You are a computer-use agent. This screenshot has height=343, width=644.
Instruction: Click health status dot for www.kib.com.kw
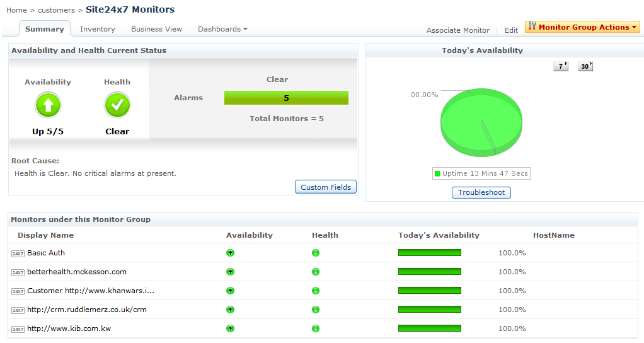pos(316,328)
